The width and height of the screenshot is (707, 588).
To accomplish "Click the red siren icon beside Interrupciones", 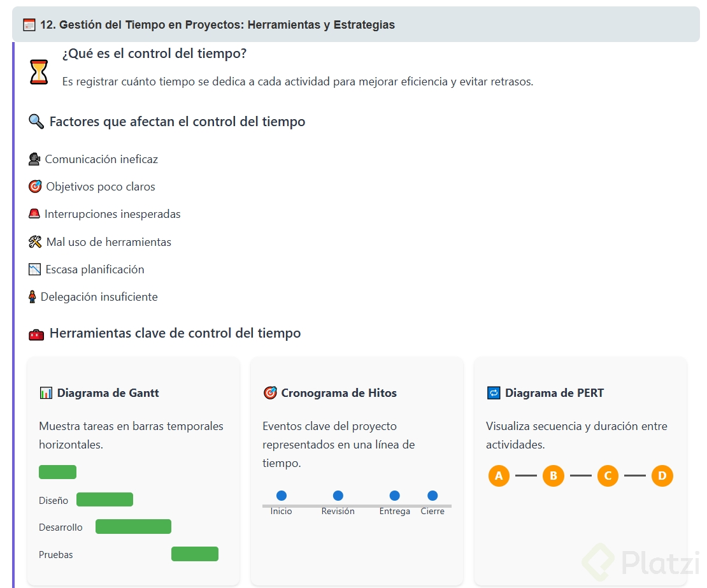I will pos(34,214).
